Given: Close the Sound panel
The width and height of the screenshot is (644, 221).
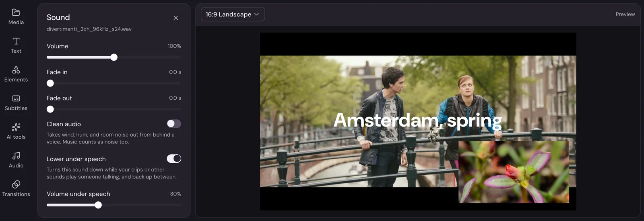Looking at the screenshot, I should coord(175,18).
